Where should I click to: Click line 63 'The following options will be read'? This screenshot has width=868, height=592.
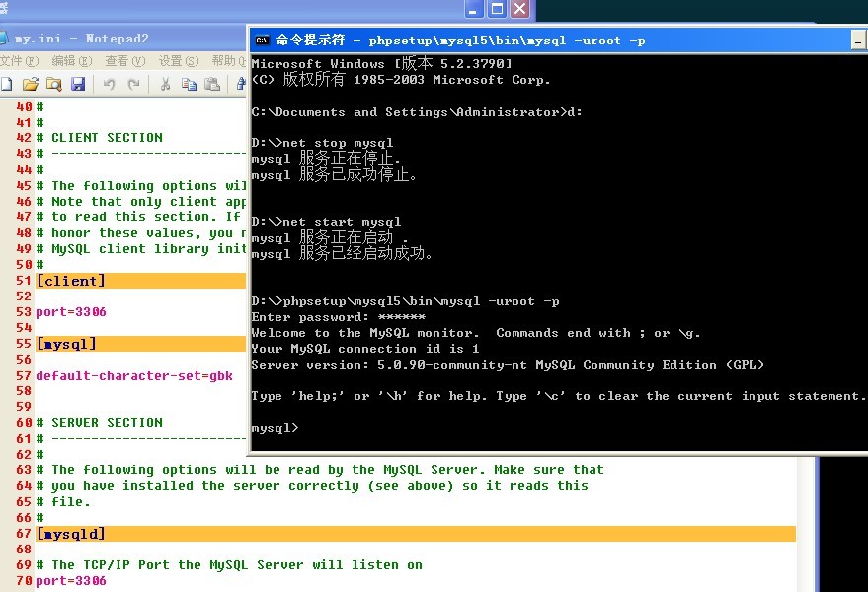tap(320, 470)
